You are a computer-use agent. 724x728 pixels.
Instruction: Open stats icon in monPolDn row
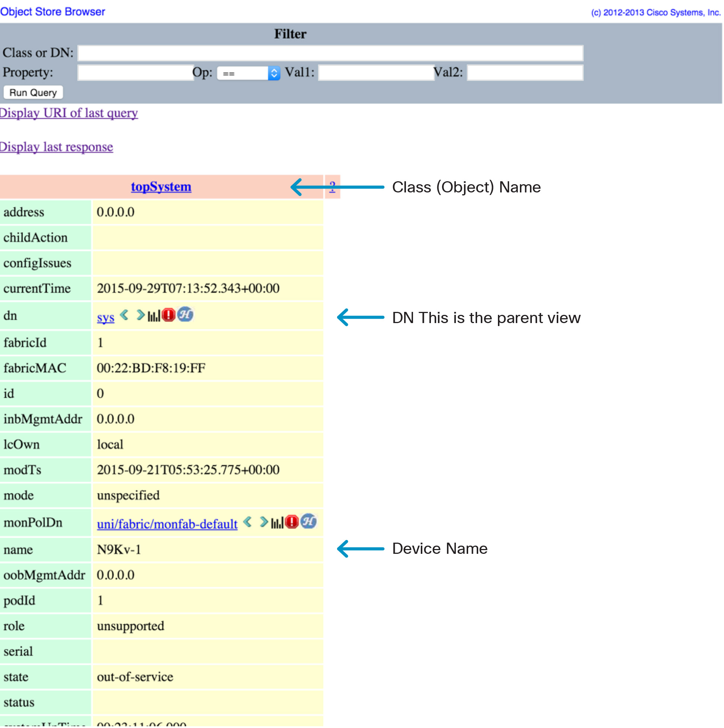click(x=277, y=523)
